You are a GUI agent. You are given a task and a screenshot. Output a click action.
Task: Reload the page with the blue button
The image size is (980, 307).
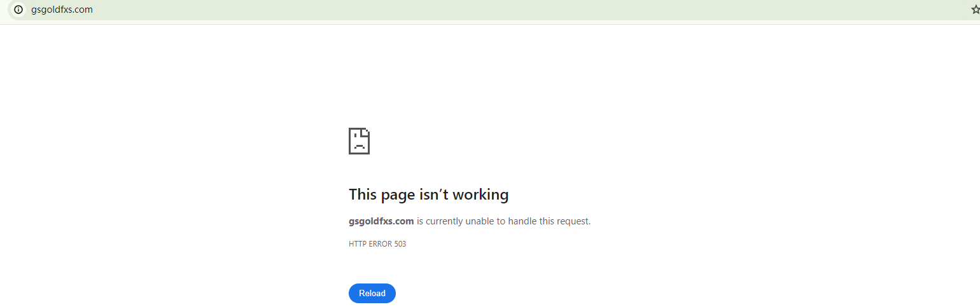pyautogui.click(x=372, y=293)
